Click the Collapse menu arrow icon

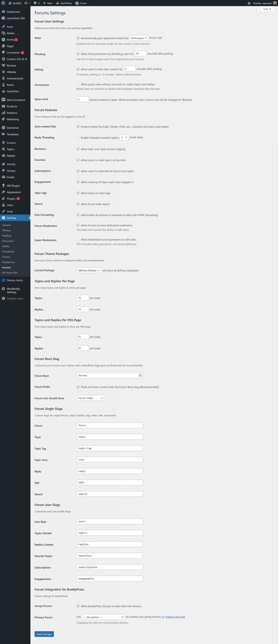(3, 299)
